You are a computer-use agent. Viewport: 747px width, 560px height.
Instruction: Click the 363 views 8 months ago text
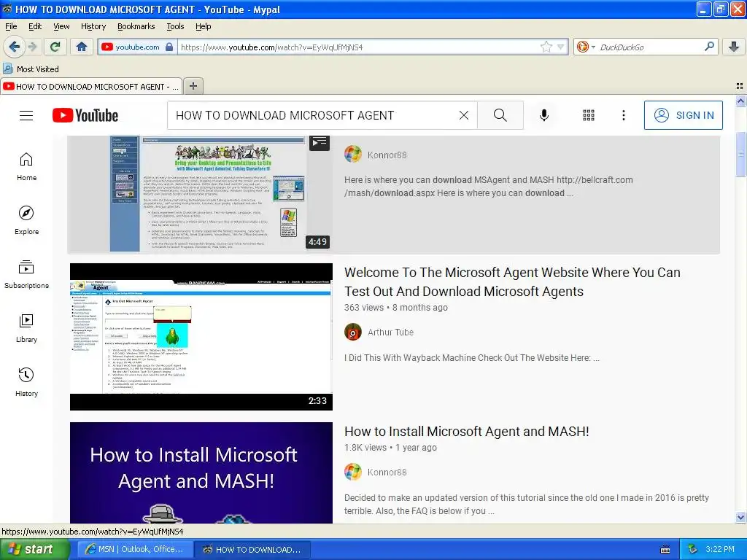(x=396, y=307)
